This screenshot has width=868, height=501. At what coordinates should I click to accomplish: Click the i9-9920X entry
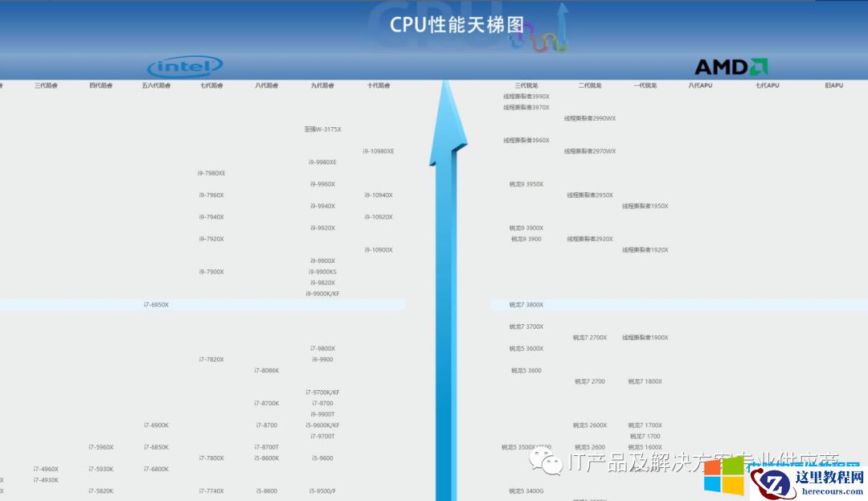click(323, 228)
